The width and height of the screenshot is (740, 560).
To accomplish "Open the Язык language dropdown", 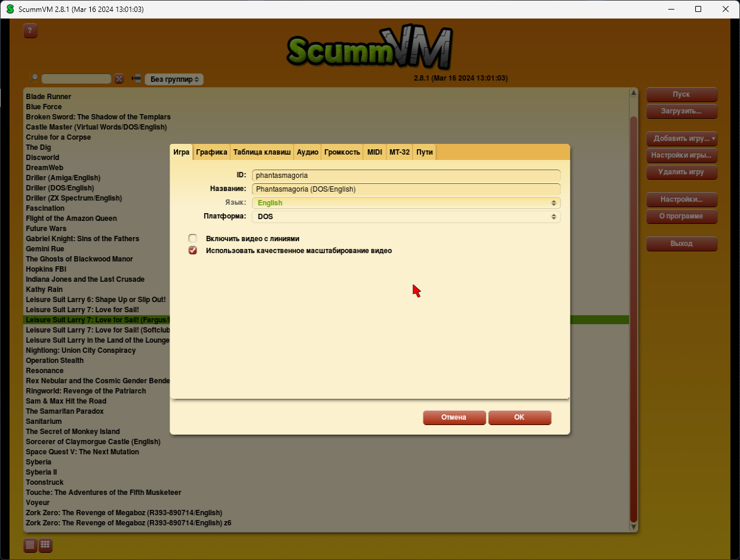I will [x=406, y=203].
